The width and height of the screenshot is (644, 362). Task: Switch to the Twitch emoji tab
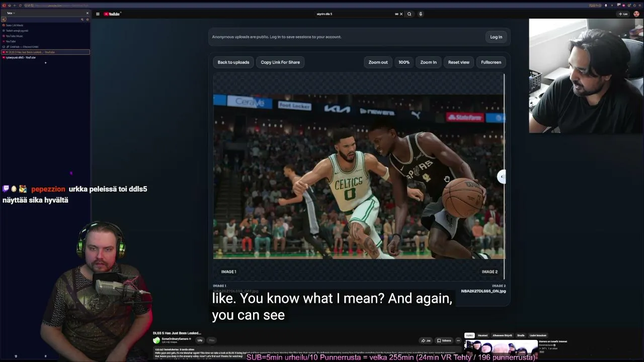point(45,31)
